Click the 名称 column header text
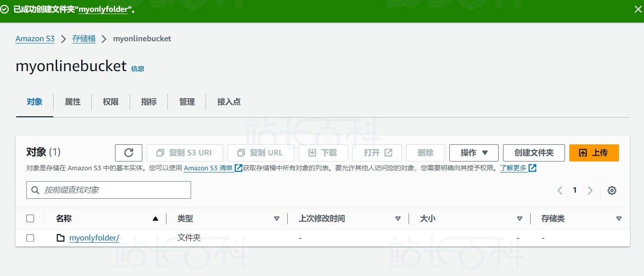The height and width of the screenshot is (276, 644). click(x=64, y=219)
